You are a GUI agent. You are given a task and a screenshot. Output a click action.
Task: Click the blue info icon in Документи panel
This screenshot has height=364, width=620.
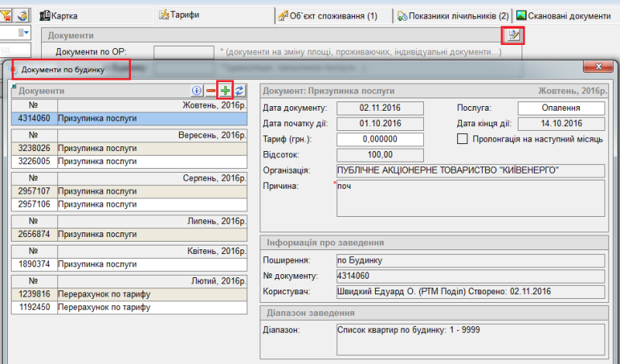point(197,91)
